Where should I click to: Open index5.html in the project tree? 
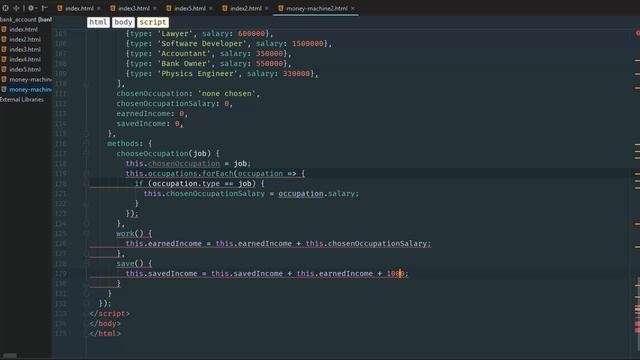click(25, 69)
